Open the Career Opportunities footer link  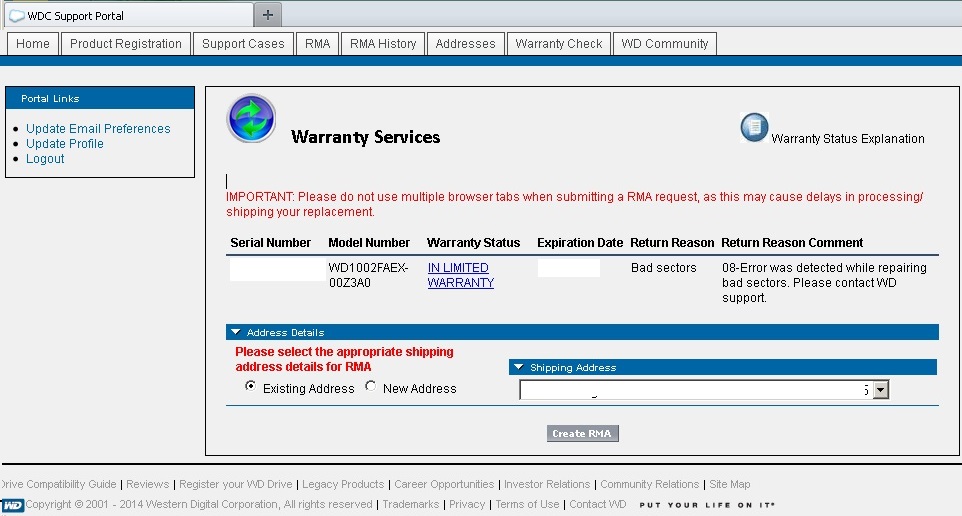(x=444, y=484)
